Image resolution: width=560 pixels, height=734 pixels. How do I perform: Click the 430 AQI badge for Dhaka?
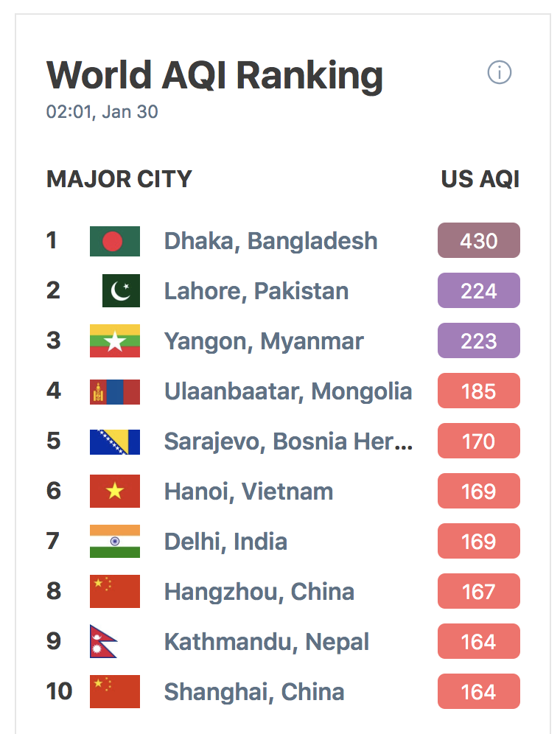(x=478, y=240)
